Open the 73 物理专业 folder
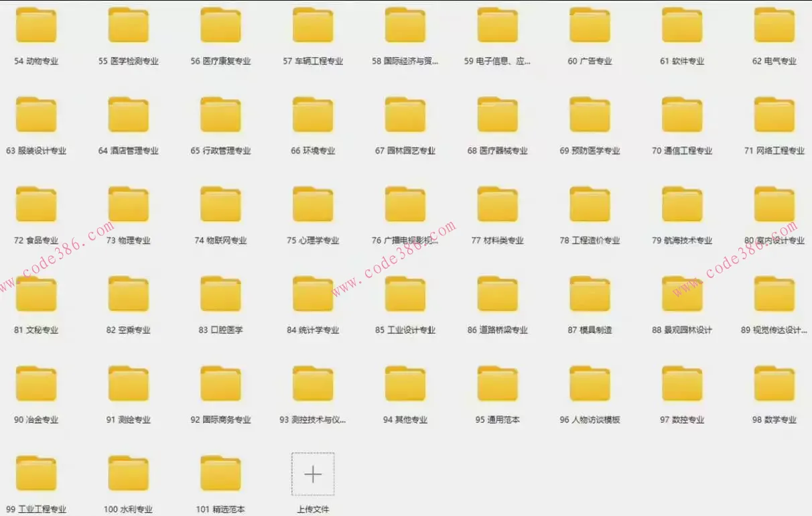The image size is (812, 516). tap(128, 204)
